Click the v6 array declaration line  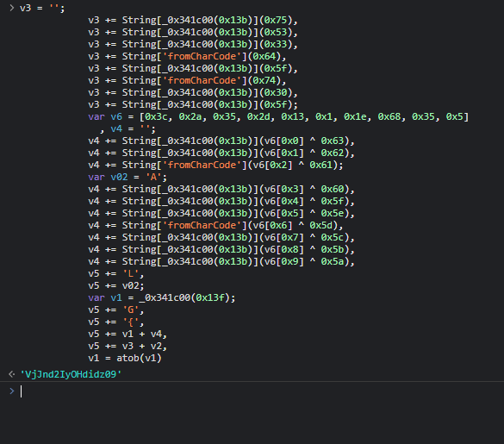click(278, 116)
